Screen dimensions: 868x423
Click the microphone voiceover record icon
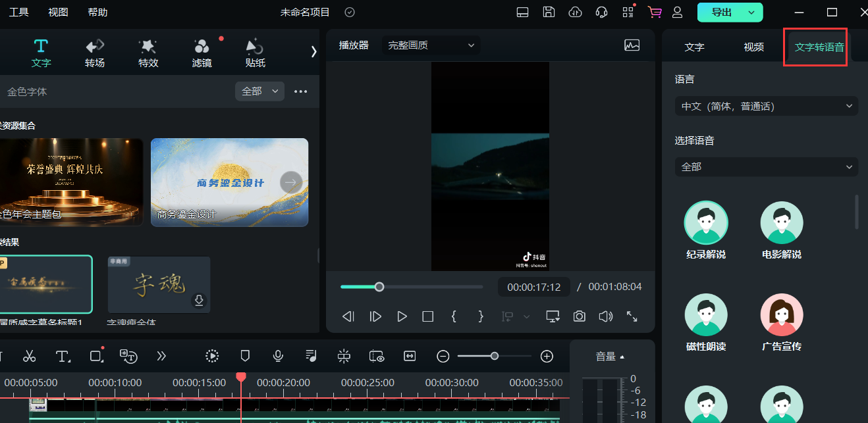click(x=278, y=356)
